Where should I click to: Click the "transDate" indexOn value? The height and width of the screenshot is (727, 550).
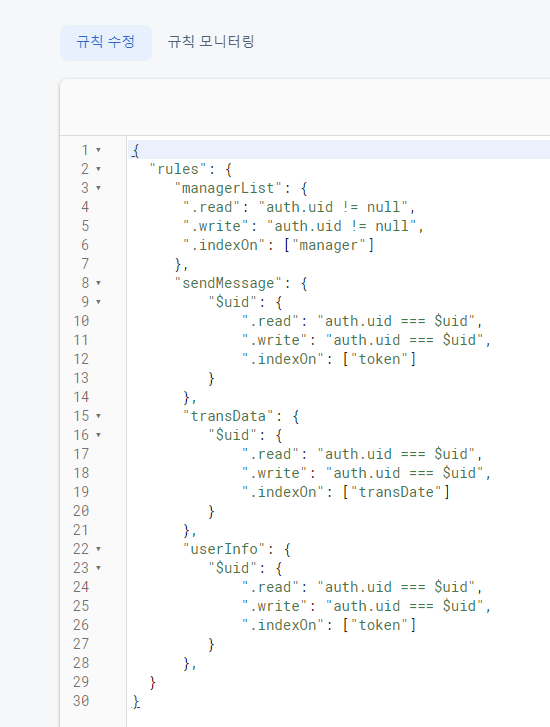pyautogui.click(x=396, y=492)
